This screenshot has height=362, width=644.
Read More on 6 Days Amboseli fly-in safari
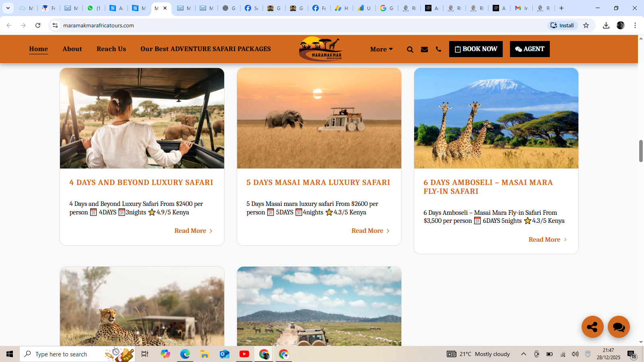[547, 240]
